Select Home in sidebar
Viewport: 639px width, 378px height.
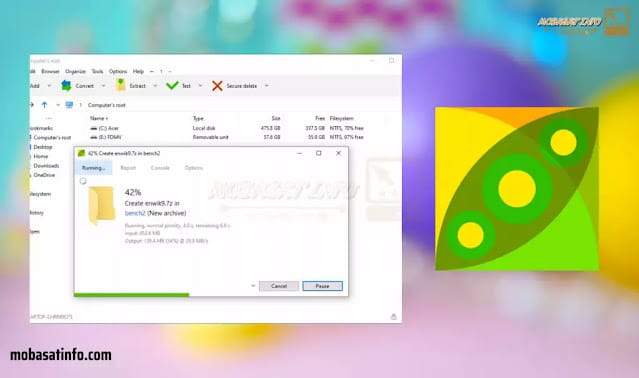(41, 156)
